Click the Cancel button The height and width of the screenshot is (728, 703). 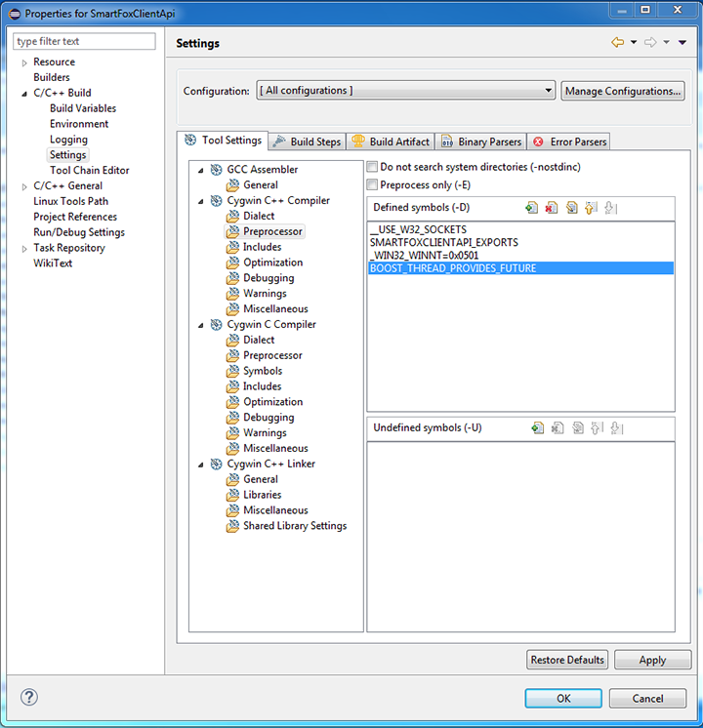[647, 699]
